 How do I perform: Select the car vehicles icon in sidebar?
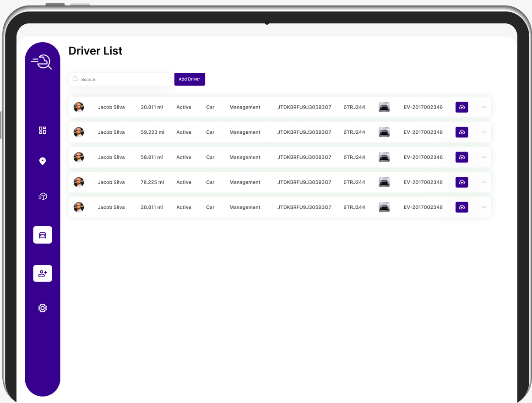tap(43, 235)
